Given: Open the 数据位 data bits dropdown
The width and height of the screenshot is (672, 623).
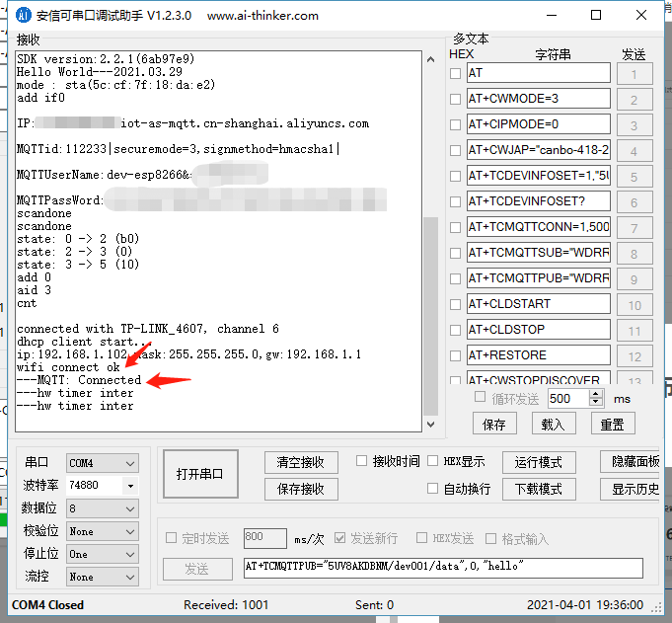Looking at the screenshot, I should click(x=103, y=508).
